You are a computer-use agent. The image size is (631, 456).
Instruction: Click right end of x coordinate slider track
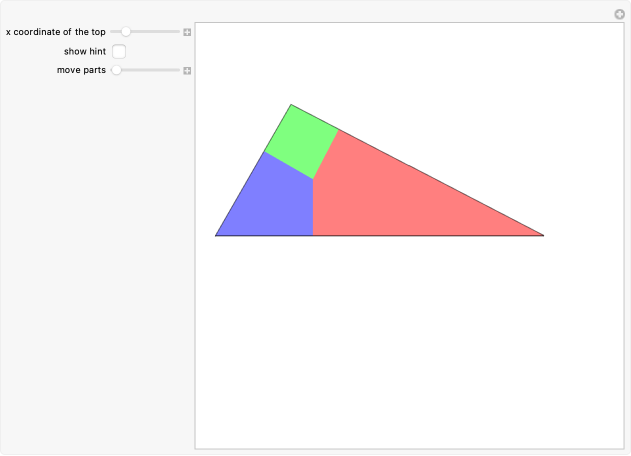[177, 32]
